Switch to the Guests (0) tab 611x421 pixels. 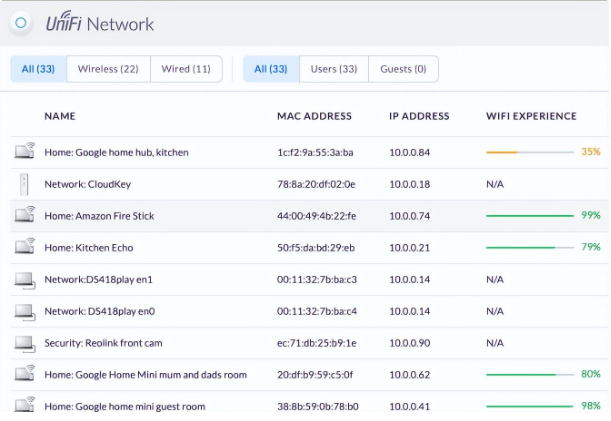[403, 69]
